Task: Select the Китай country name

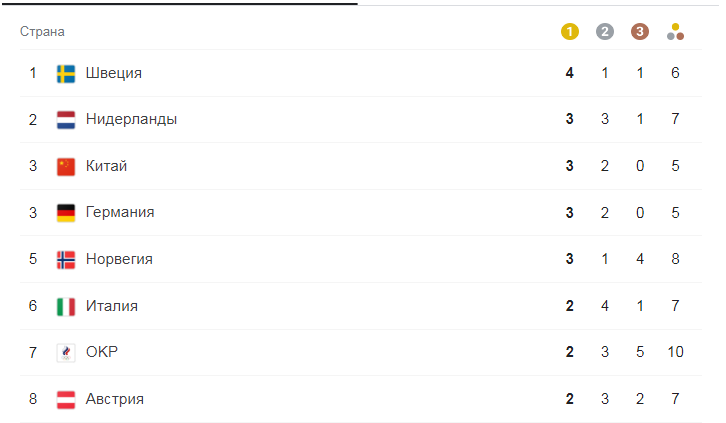Action: tap(106, 166)
